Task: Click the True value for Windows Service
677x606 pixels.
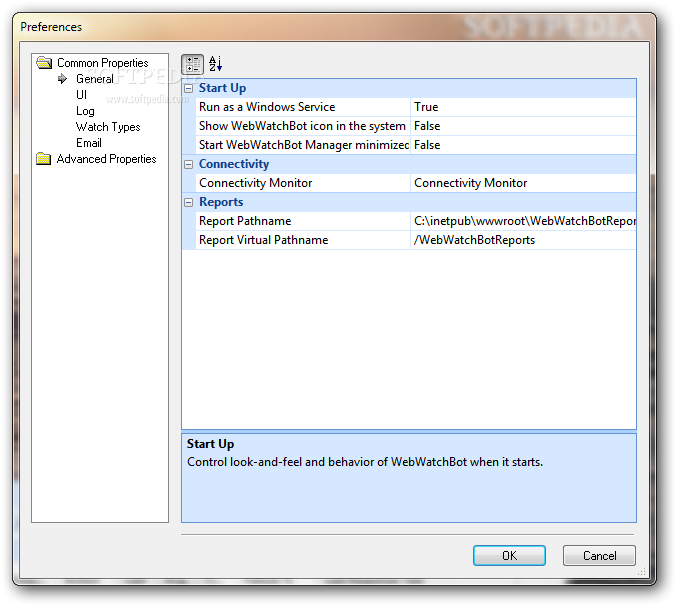Action: pos(523,107)
